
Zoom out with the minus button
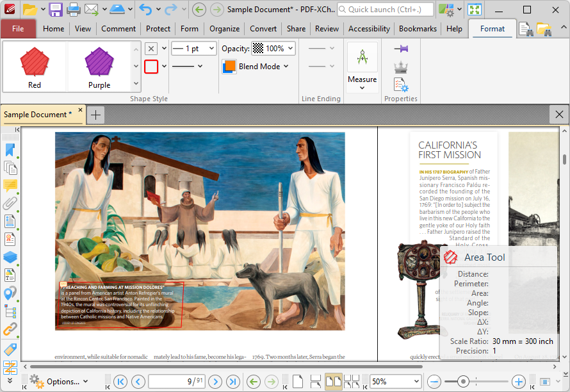pos(434,382)
